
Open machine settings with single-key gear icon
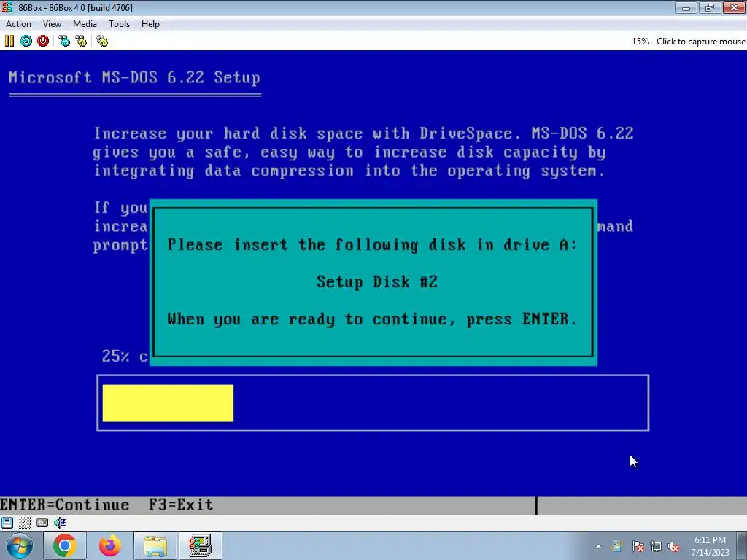tap(102, 41)
